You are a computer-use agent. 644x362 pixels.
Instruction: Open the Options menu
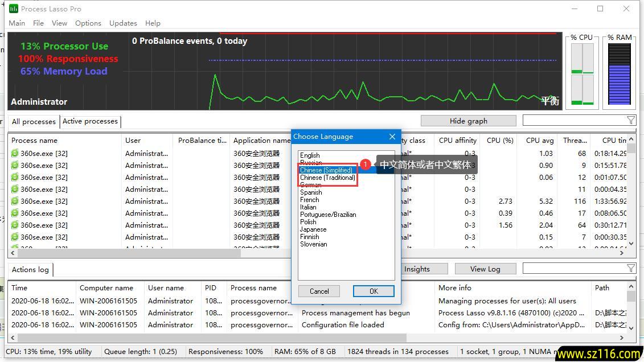(88, 23)
